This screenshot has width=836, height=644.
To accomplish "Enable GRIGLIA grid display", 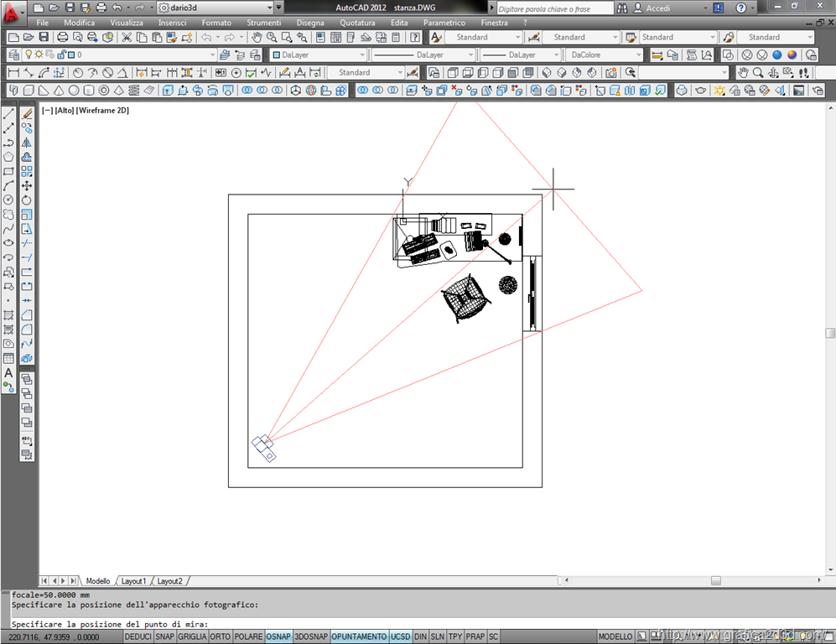I will 192,637.
